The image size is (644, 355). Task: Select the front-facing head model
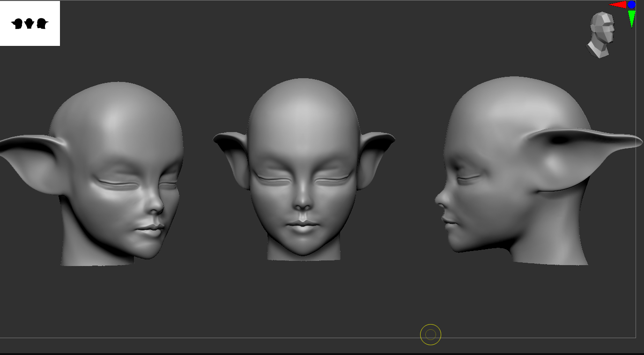point(304,169)
